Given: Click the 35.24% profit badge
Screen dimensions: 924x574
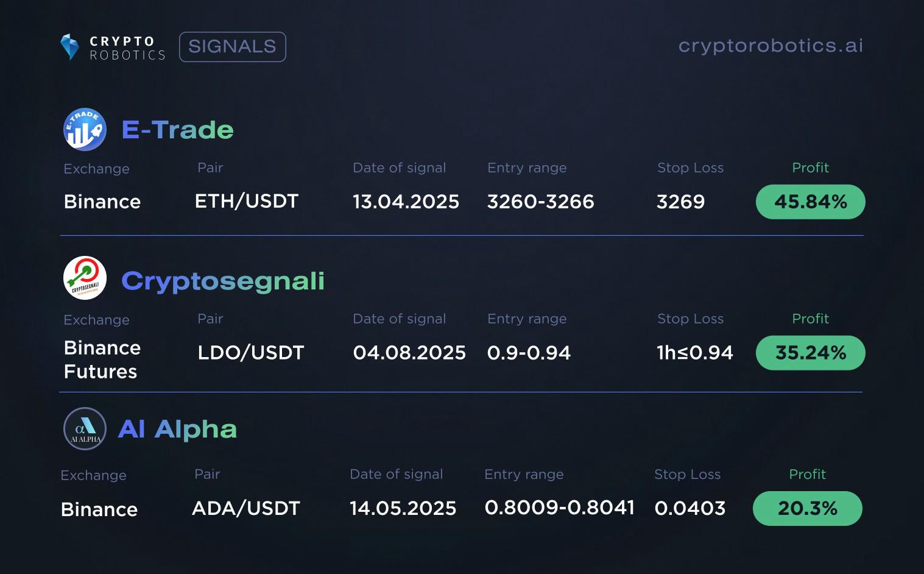Looking at the screenshot, I should [x=811, y=353].
